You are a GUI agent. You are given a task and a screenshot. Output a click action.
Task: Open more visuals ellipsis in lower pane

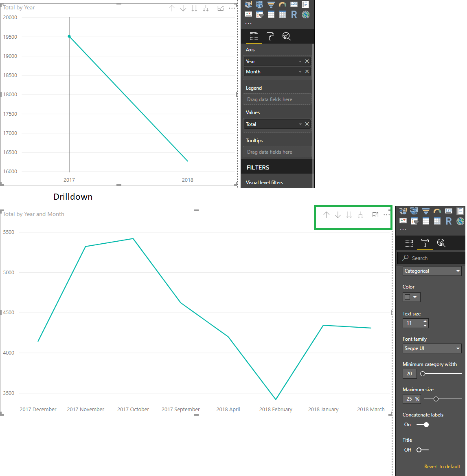click(403, 230)
